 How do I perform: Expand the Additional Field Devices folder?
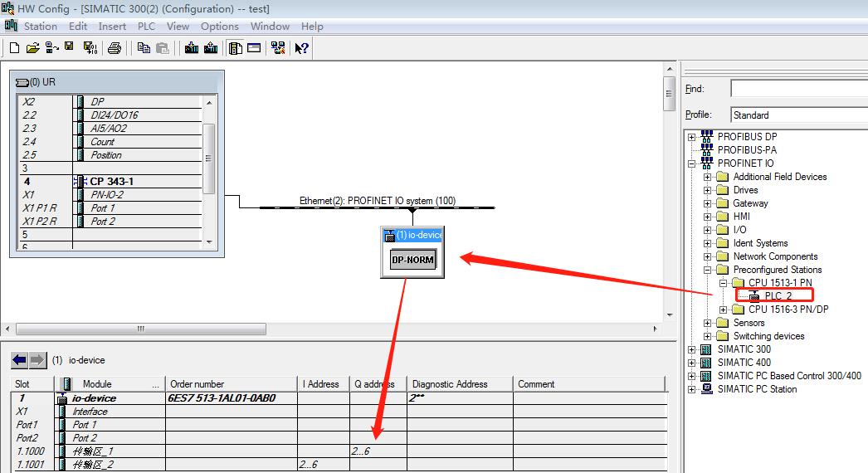point(707,177)
